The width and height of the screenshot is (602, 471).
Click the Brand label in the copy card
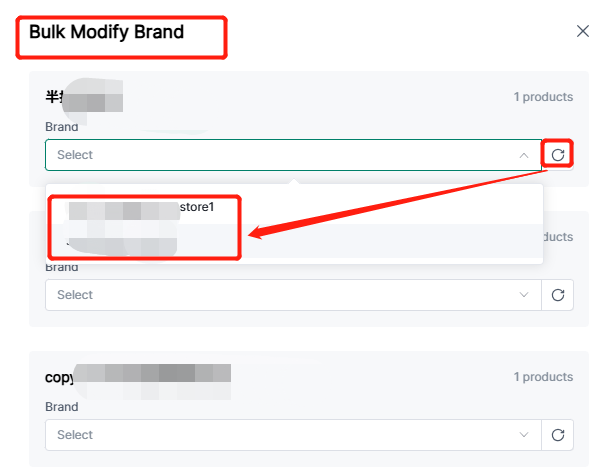61,407
